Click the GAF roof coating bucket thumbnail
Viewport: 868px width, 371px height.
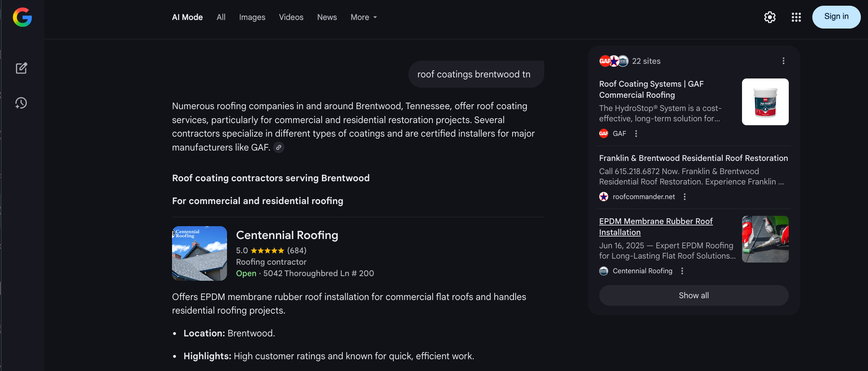click(765, 102)
